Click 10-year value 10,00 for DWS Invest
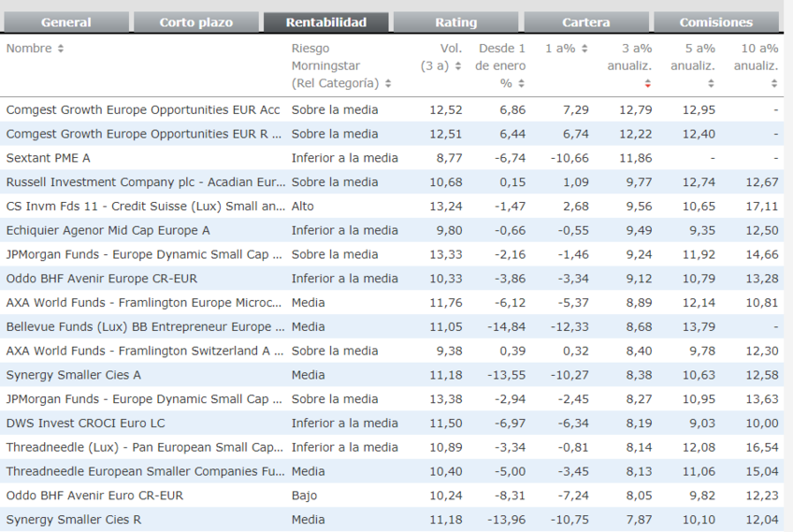The width and height of the screenshot is (793, 532). point(761,424)
